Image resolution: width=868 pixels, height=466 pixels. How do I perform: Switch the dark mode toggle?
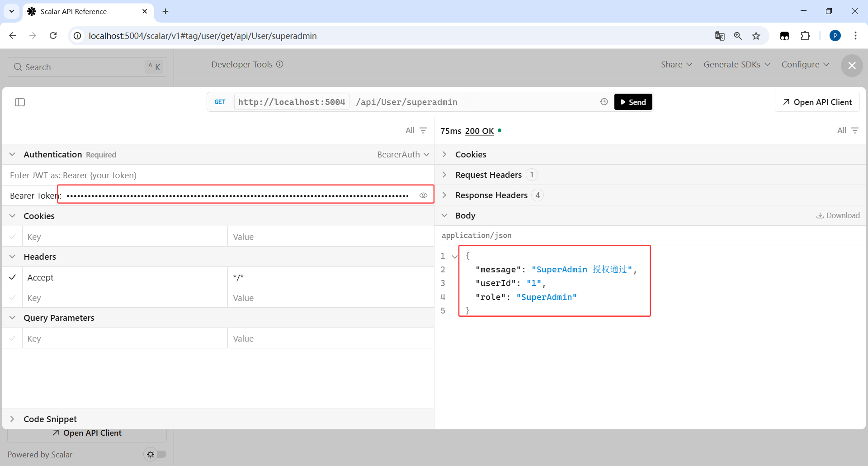pyautogui.click(x=155, y=454)
